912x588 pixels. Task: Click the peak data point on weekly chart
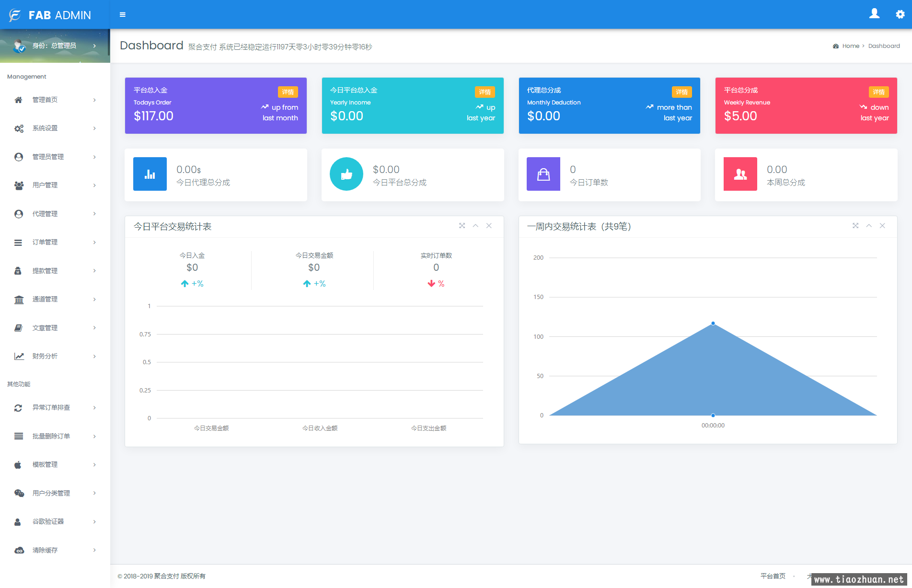point(713,323)
